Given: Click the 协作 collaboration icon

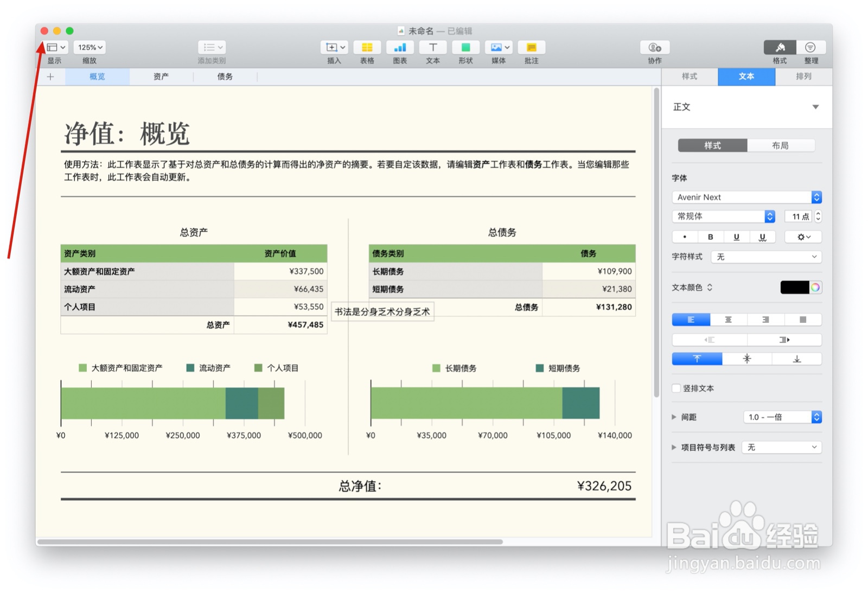Looking at the screenshot, I should (654, 48).
